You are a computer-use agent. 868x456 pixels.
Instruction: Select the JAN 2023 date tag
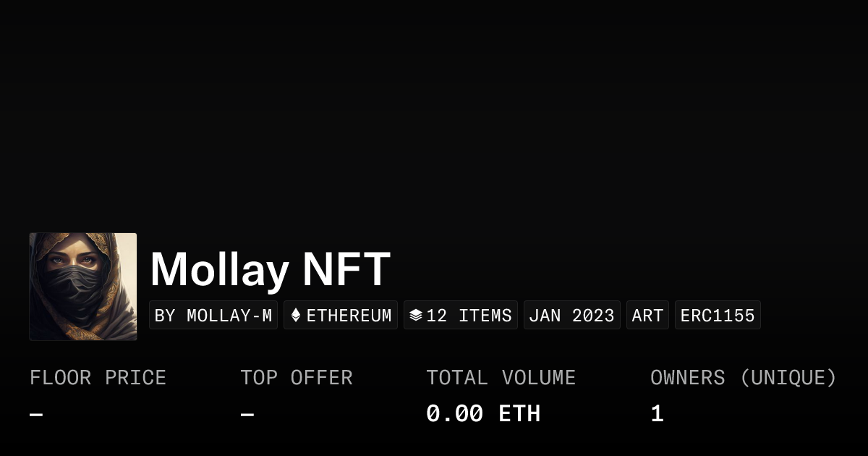point(571,316)
